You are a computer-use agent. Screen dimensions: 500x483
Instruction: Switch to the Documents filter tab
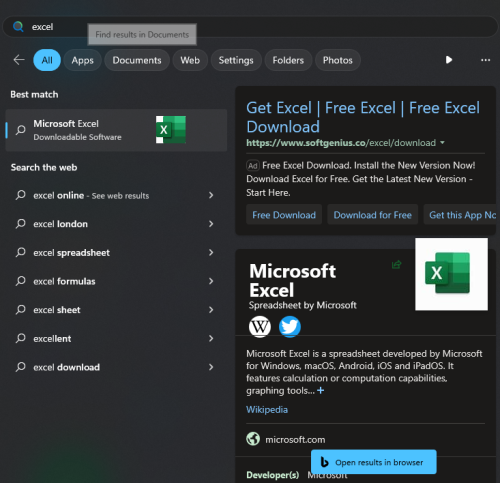tap(137, 60)
